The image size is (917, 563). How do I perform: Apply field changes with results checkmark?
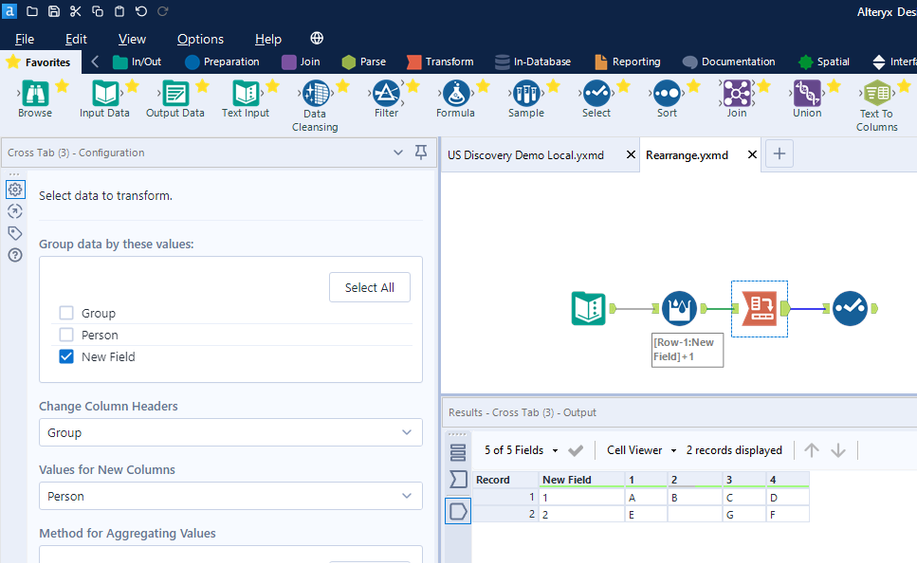tap(575, 450)
